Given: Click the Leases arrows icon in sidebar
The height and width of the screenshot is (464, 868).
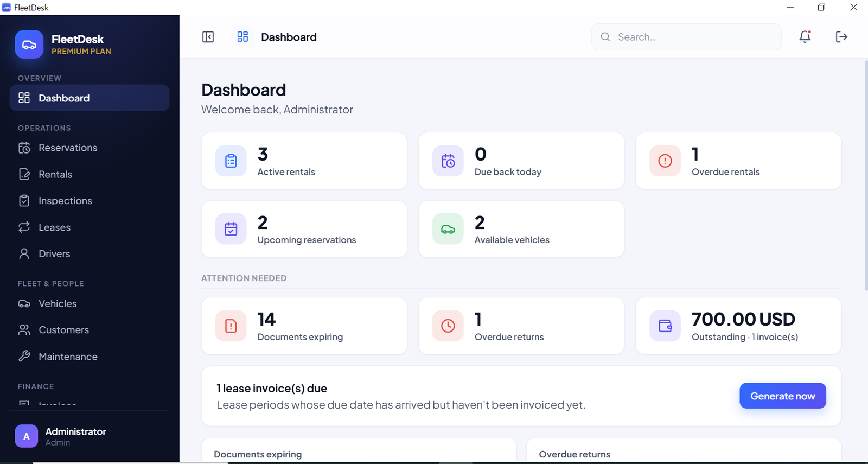Looking at the screenshot, I should (x=24, y=227).
